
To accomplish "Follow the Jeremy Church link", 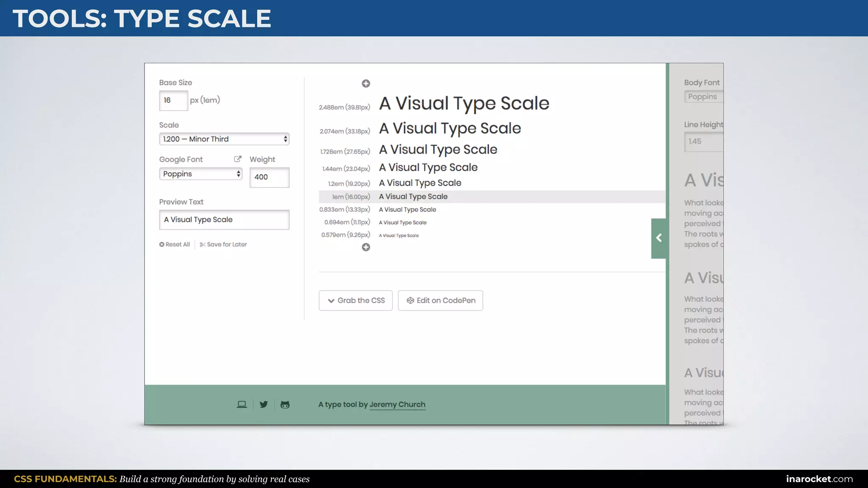I will pyautogui.click(x=397, y=405).
